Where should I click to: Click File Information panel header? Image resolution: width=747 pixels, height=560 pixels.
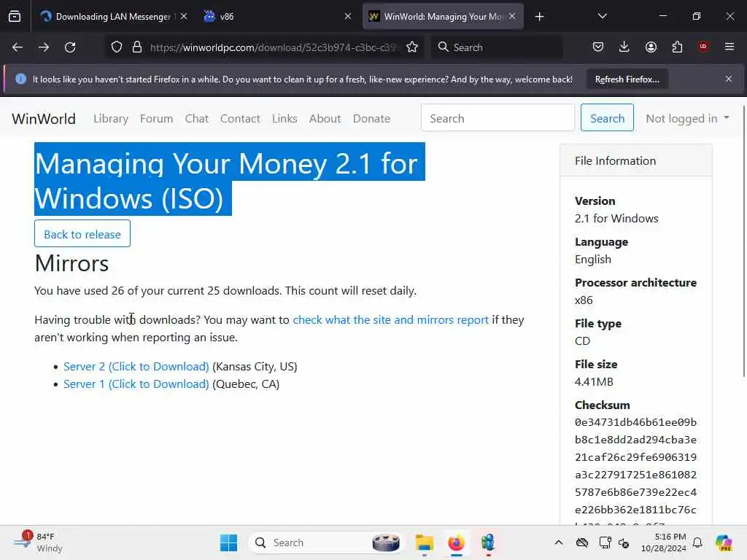[636, 160]
